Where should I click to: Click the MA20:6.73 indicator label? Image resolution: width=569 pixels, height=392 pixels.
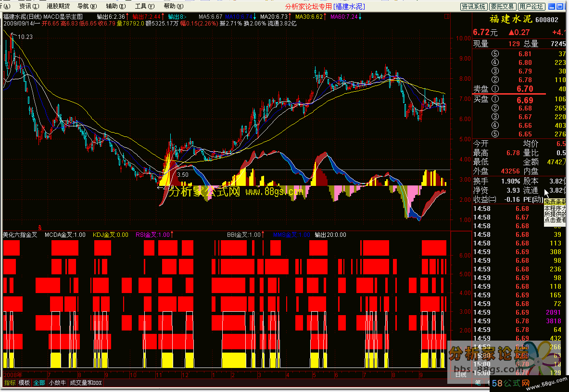274,17
